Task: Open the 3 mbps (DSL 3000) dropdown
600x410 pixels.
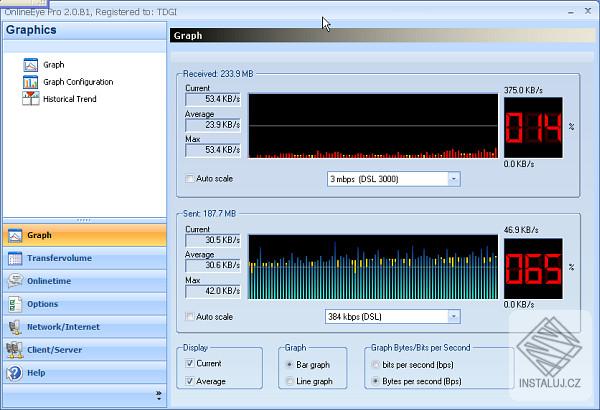Action: [x=453, y=179]
